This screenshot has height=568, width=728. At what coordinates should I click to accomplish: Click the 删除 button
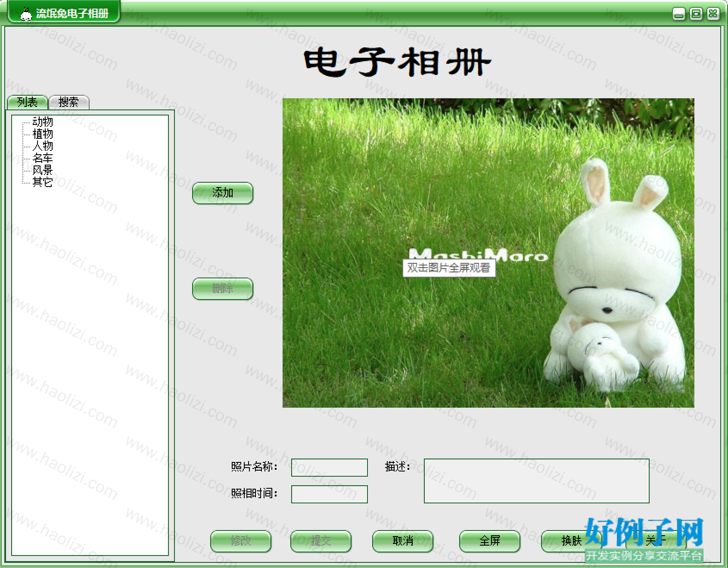223,288
